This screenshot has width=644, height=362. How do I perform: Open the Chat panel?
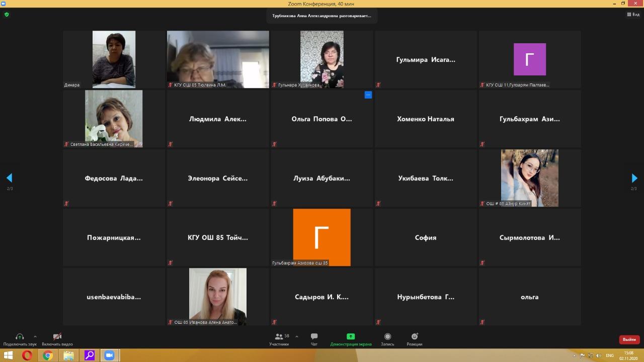click(x=314, y=337)
